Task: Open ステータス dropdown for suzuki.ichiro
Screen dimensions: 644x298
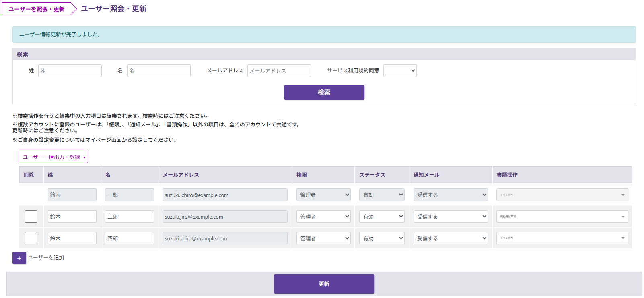Action: tap(382, 195)
